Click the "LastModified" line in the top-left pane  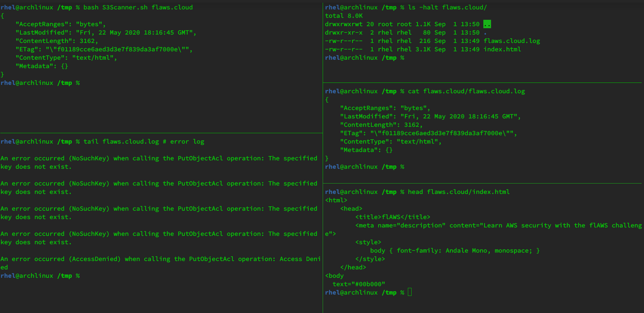[106, 33]
